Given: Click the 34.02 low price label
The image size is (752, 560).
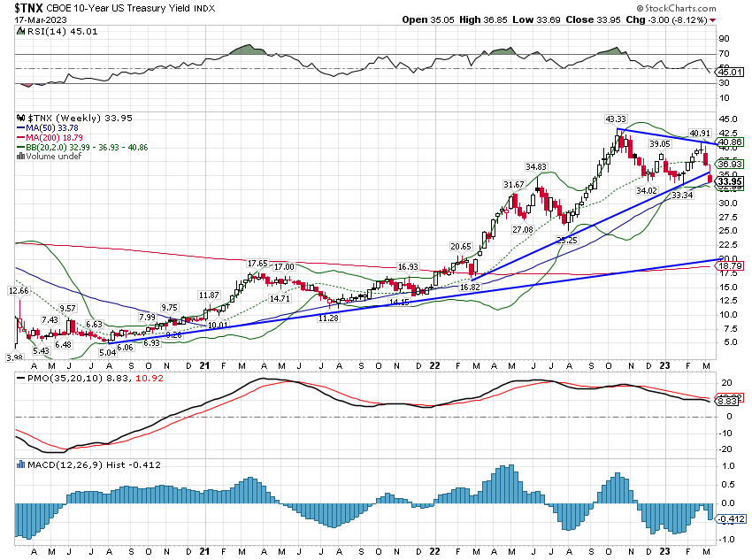Looking at the screenshot, I should point(647,191).
